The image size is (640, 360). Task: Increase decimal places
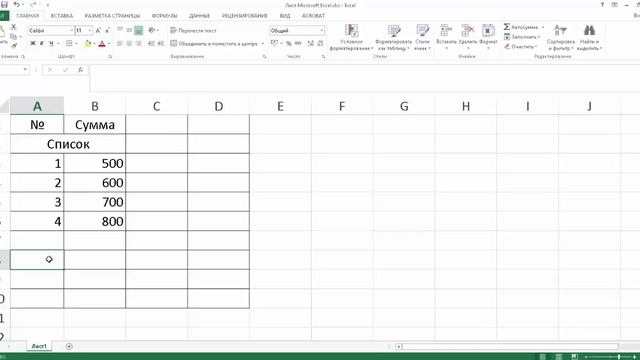(x=311, y=43)
